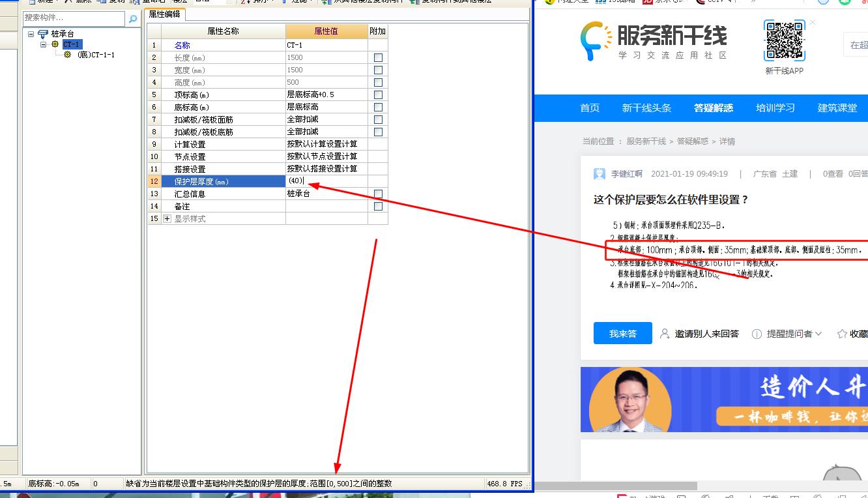
Task: Open 首页 in the site navigation
Action: tap(590, 108)
